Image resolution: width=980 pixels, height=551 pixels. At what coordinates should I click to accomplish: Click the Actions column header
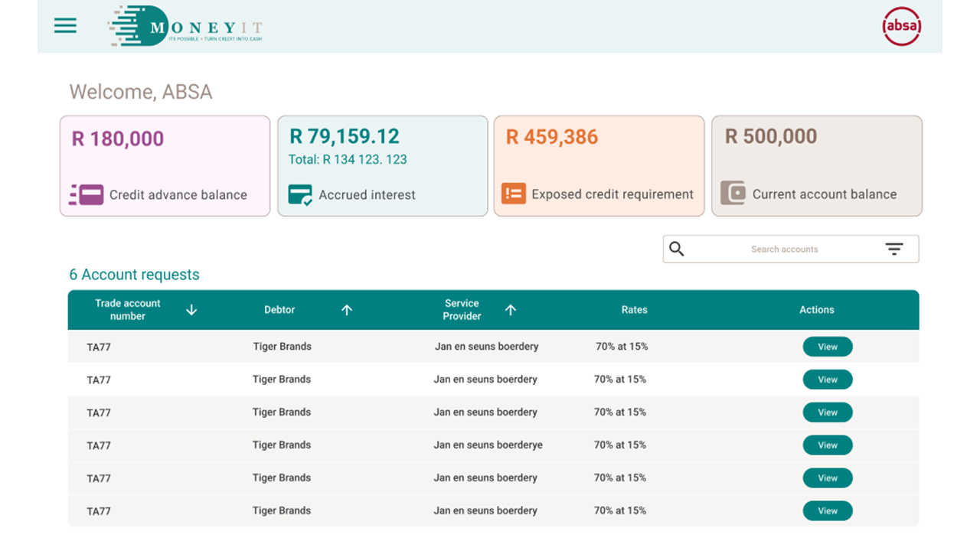[x=816, y=310]
